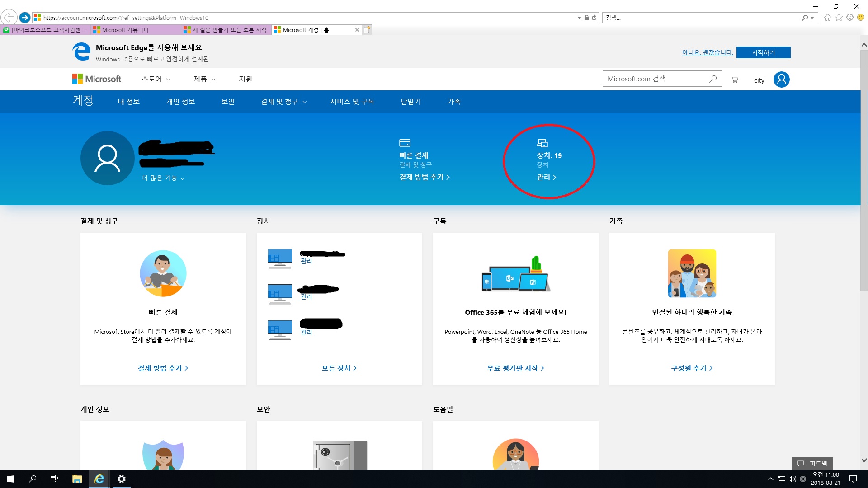Click the 시작하기 button
Image resolution: width=868 pixels, height=488 pixels.
click(763, 52)
